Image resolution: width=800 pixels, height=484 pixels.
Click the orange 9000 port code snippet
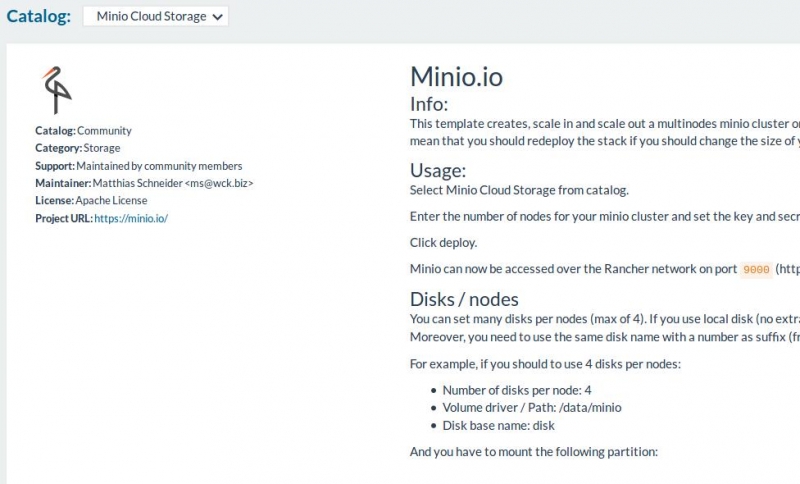point(756,269)
